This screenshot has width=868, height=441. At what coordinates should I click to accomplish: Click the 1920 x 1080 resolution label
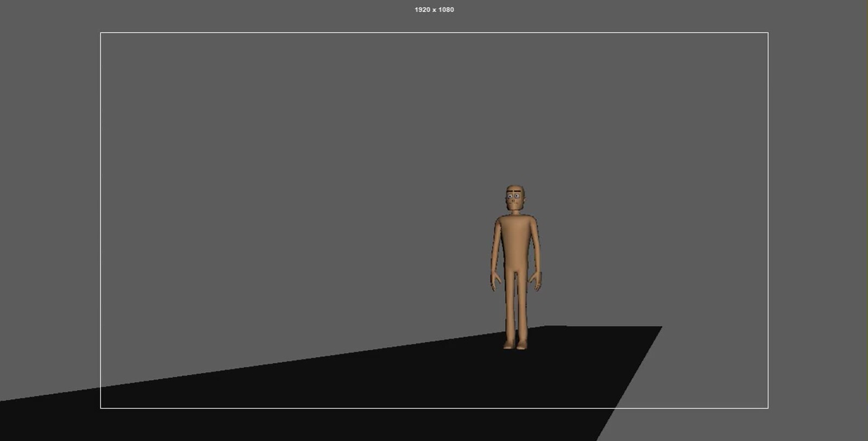[434, 10]
